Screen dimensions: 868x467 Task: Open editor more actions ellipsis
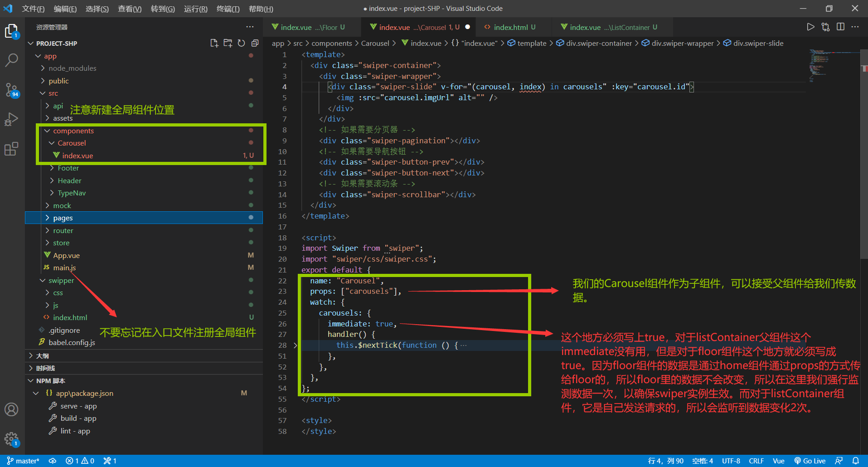(x=855, y=27)
